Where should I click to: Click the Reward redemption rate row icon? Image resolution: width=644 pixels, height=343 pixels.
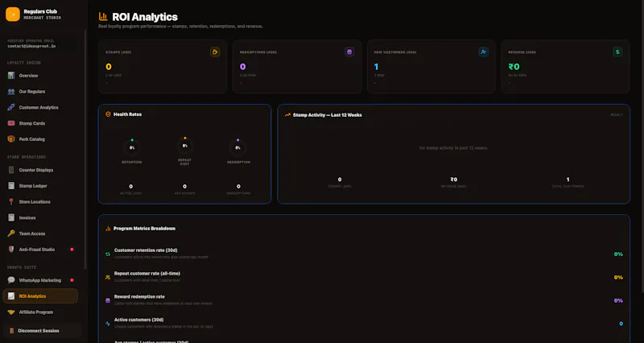coord(108,300)
